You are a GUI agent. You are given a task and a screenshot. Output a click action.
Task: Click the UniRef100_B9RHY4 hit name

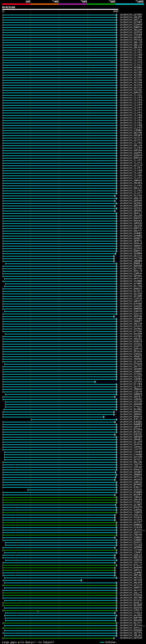[131, 27]
